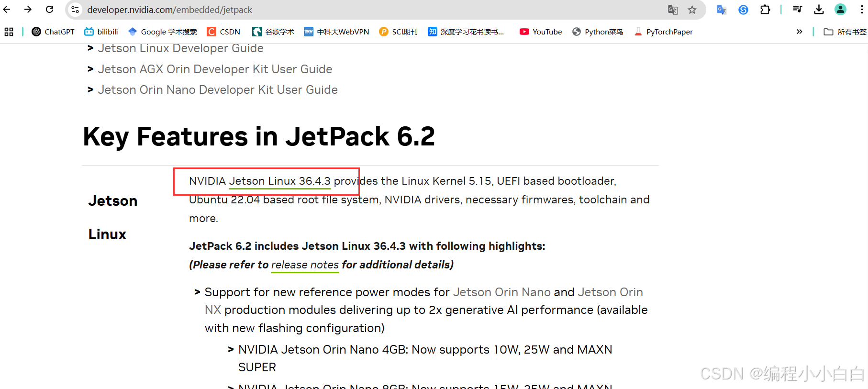Open the blue Skype extension icon

(743, 9)
